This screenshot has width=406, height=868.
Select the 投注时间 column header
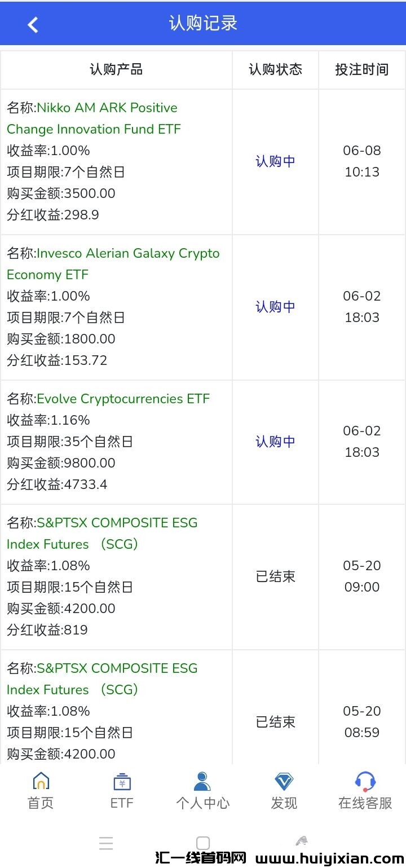point(361,69)
